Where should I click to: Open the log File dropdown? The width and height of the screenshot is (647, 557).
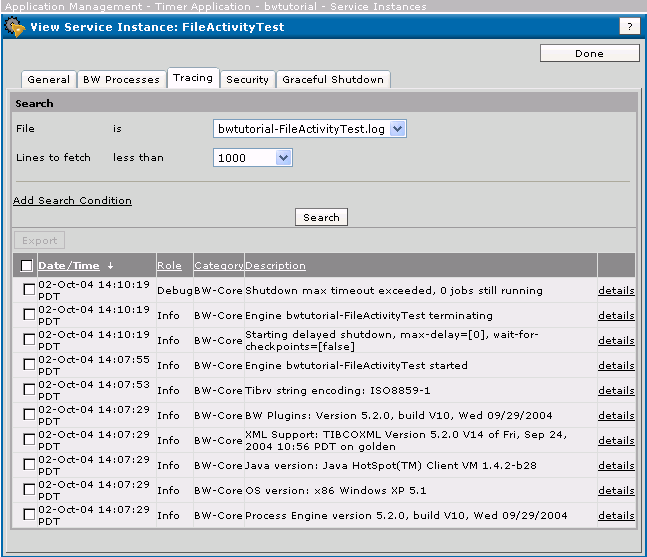(310, 129)
